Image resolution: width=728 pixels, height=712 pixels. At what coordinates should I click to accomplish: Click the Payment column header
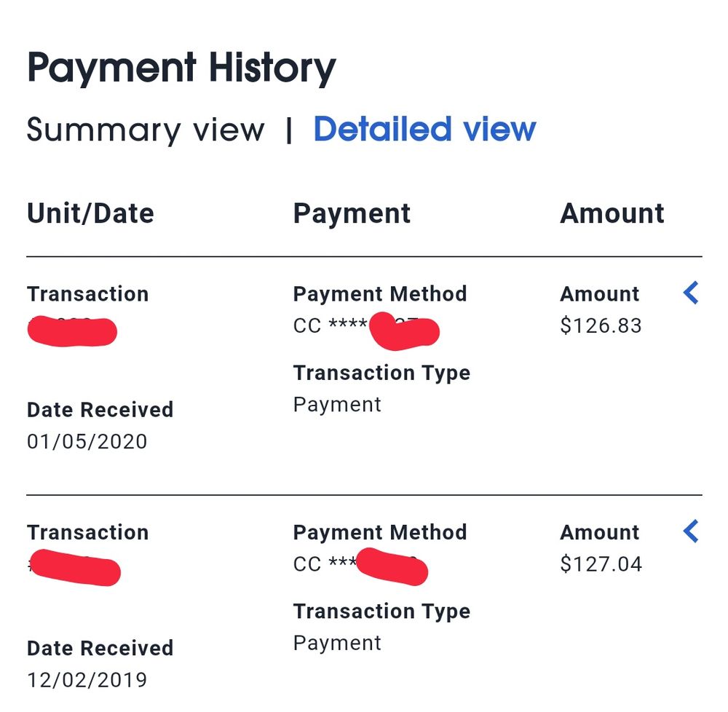(x=352, y=214)
